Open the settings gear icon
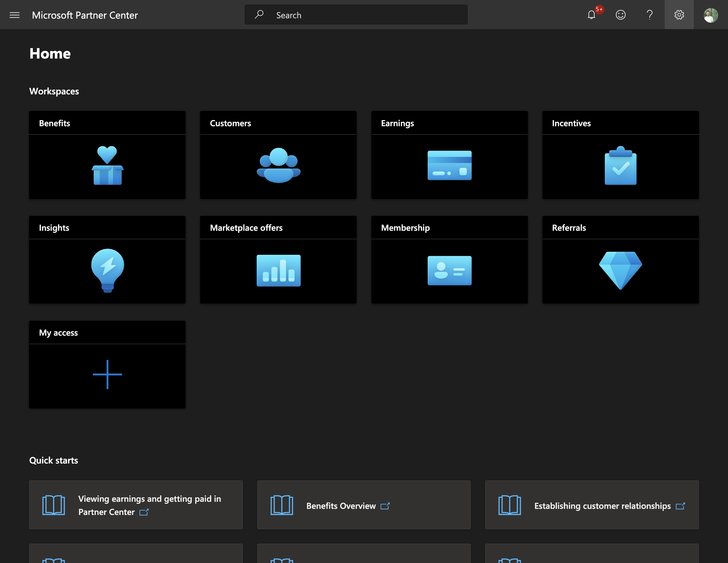 click(x=679, y=15)
